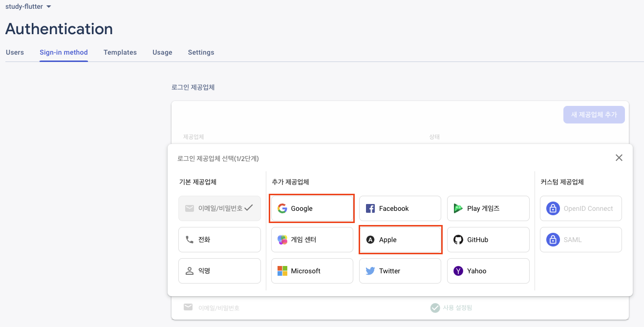644x327 pixels.
Task: Click the Facebook label text
Action: [x=394, y=208]
